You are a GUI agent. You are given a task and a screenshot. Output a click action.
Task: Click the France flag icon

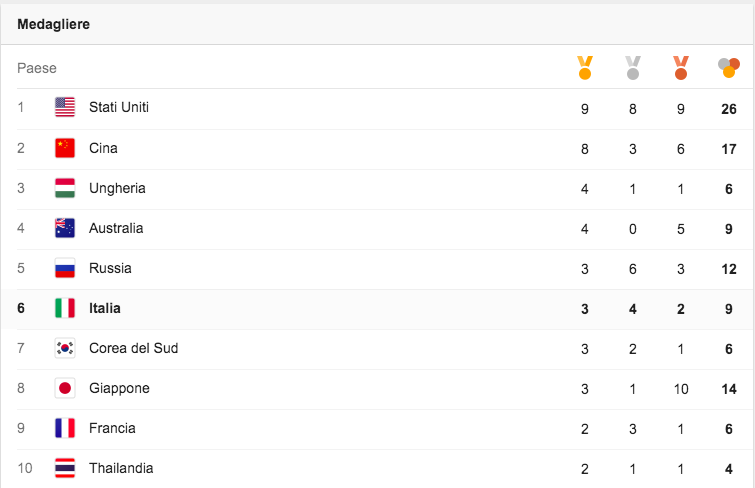65,428
